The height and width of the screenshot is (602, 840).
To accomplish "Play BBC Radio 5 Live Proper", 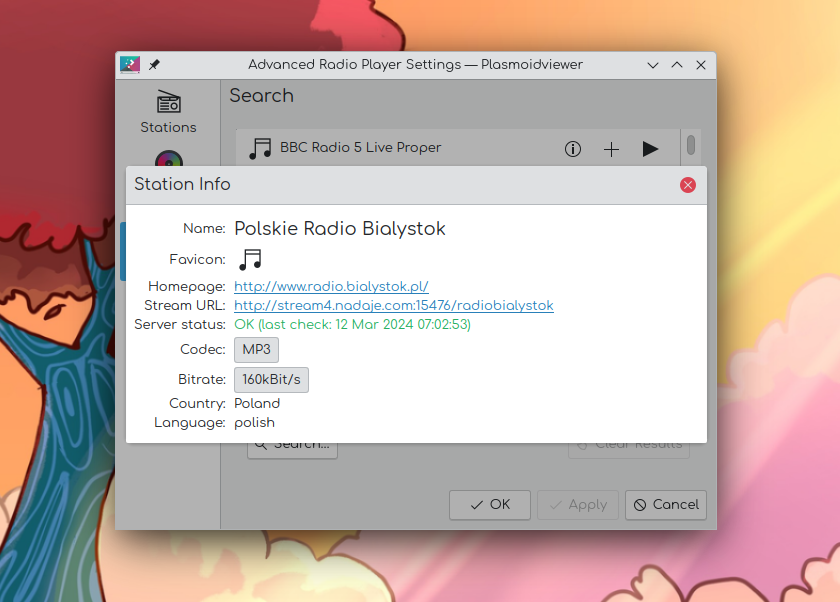I will point(650,149).
